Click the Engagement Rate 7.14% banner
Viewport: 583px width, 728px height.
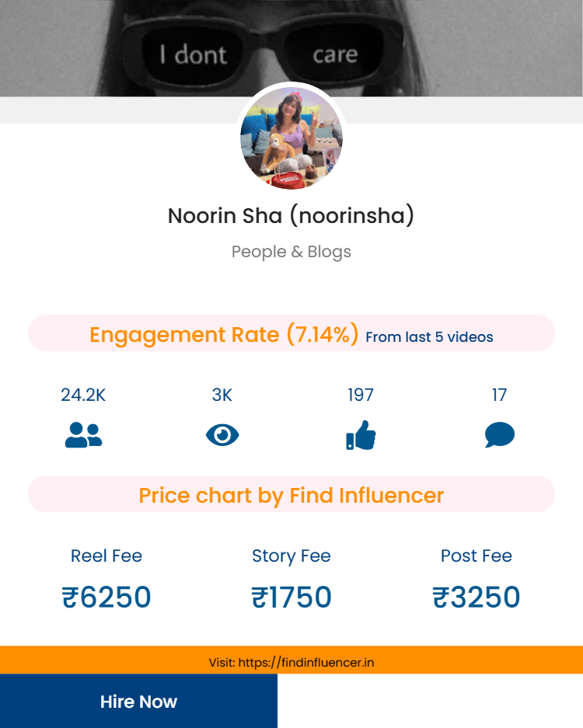pos(224,334)
